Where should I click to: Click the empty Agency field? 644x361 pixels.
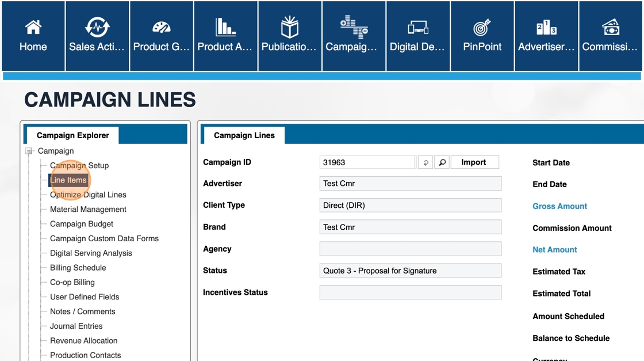click(411, 249)
